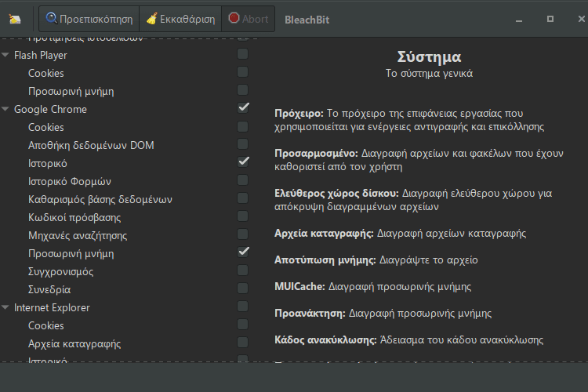
Task: Enable Ιστορικό Φορμών checkbox
Action: coord(242,180)
